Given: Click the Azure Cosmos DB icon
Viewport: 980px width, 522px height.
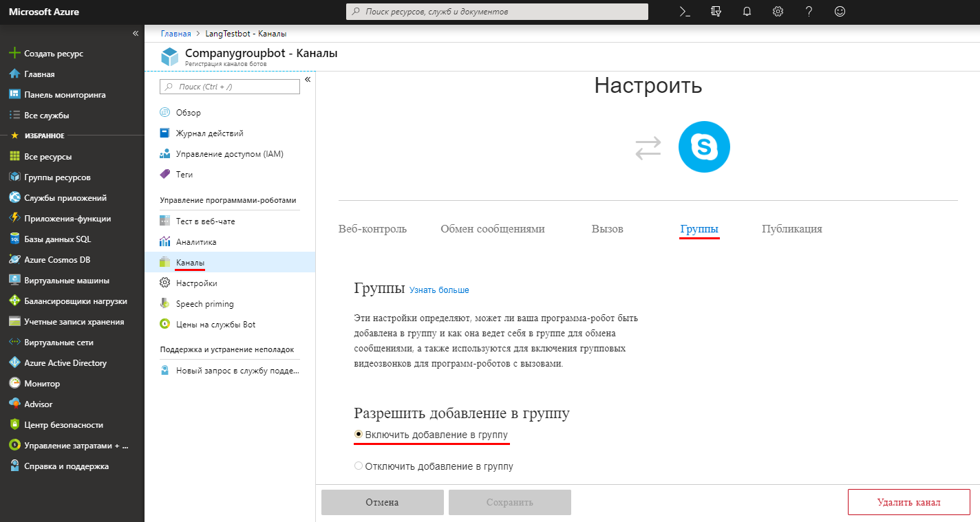Looking at the screenshot, I should point(14,260).
